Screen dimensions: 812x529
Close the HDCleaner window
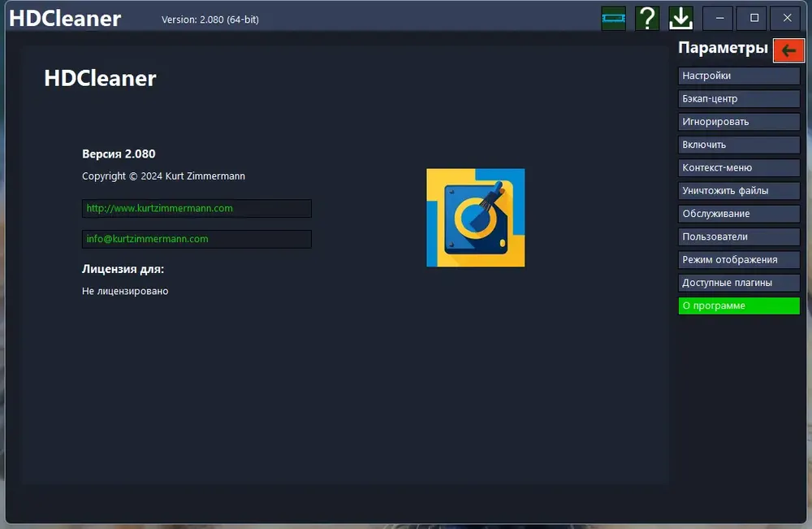pyautogui.click(x=787, y=18)
